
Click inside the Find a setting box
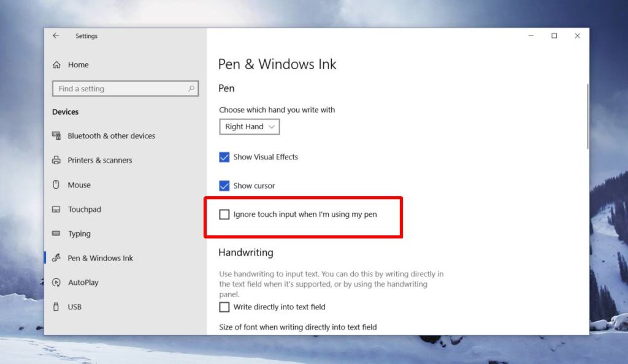pyautogui.click(x=117, y=88)
